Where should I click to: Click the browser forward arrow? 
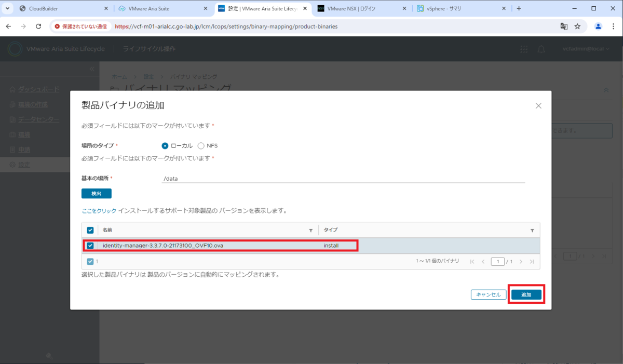click(23, 26)
